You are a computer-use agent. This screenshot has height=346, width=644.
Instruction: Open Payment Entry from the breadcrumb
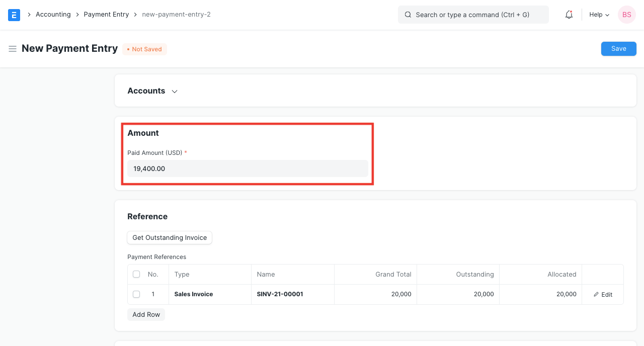tap(106, 14)
